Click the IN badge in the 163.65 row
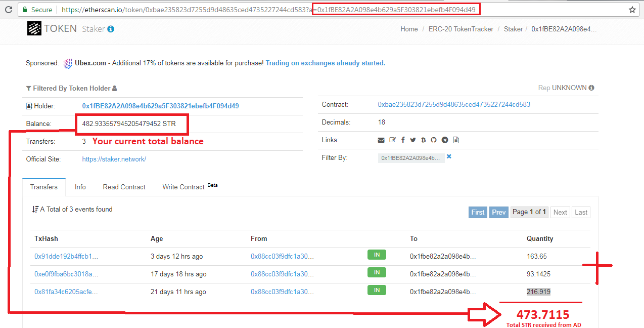This screenshot has height=328, width=644. 377,255
